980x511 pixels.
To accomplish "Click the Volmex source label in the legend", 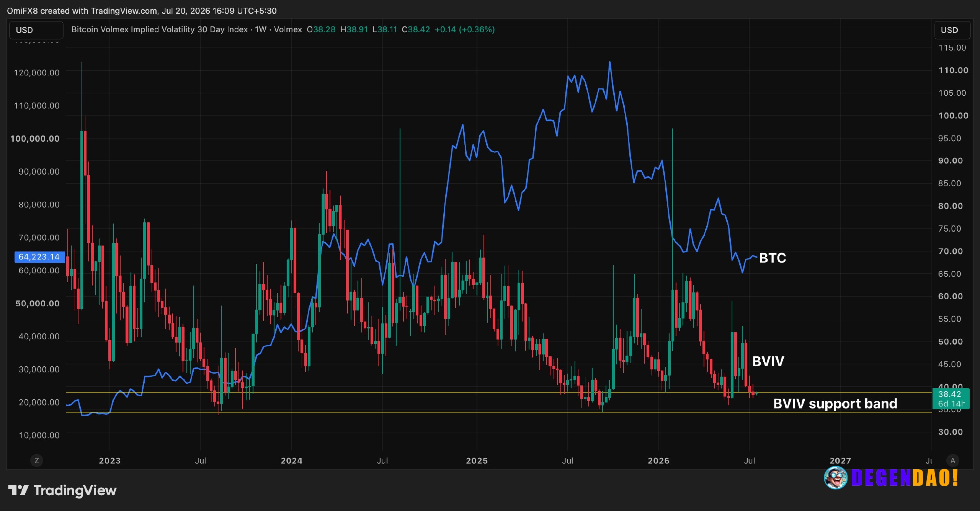I will tap(288, 29).
